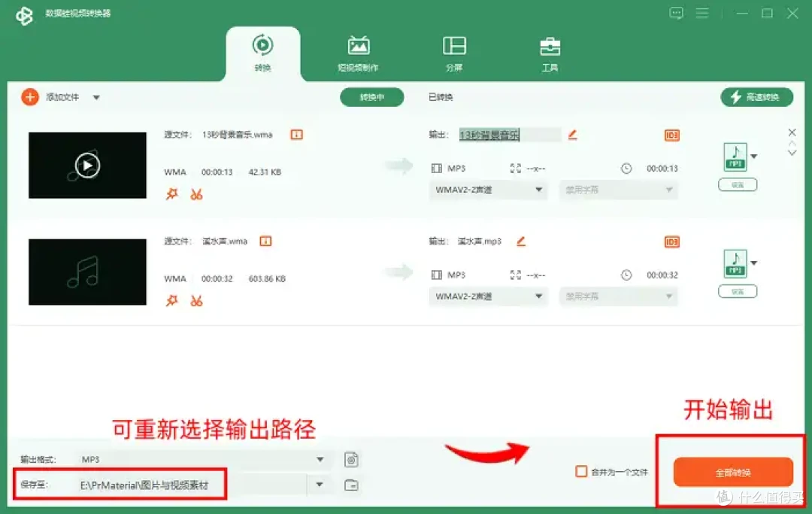Viewport: 812px width, 514px height.
Task: Open file info for 溪水声.wma
Action: [265, 241]
